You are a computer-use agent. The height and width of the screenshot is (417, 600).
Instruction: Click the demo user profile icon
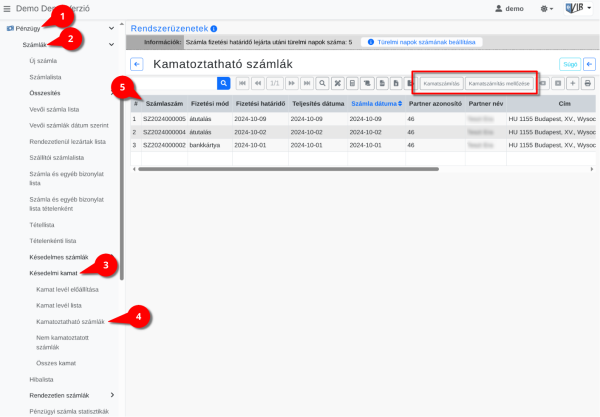tap(499, 8)
